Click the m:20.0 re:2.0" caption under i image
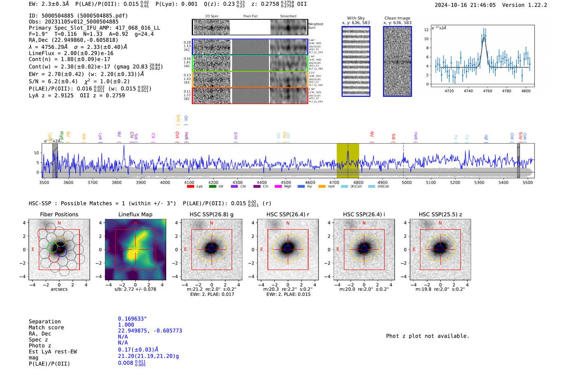This screenshot has width=576, height=392. (364, 289)
